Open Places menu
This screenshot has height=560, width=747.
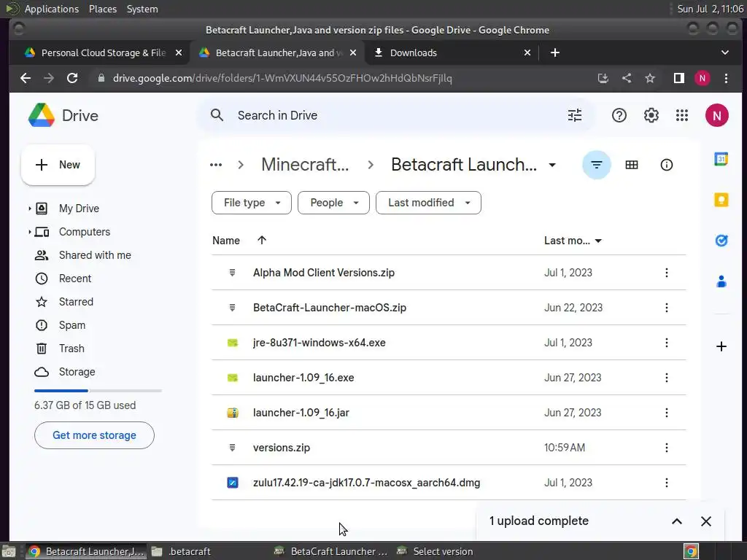pos(102,9)
